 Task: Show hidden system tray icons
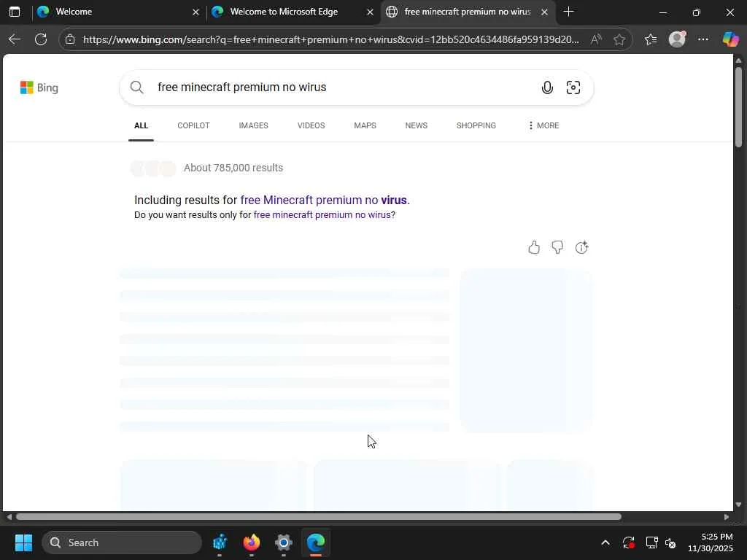605,542
